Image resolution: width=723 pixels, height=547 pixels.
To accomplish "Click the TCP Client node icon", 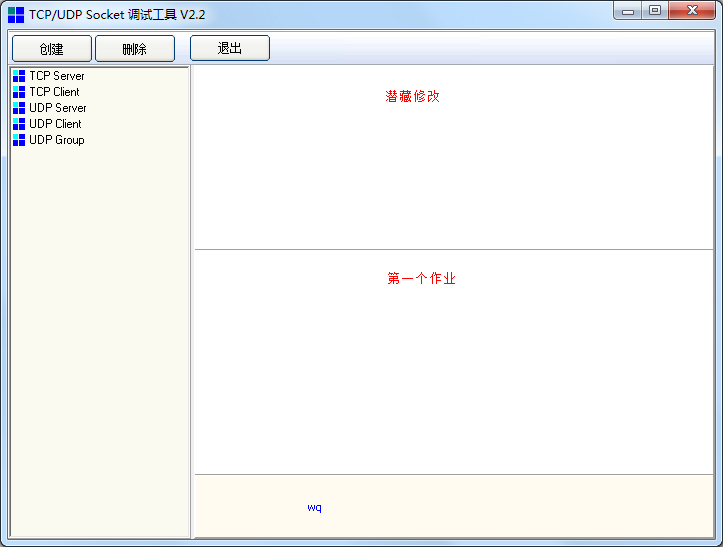I will [x=19, y=92].
